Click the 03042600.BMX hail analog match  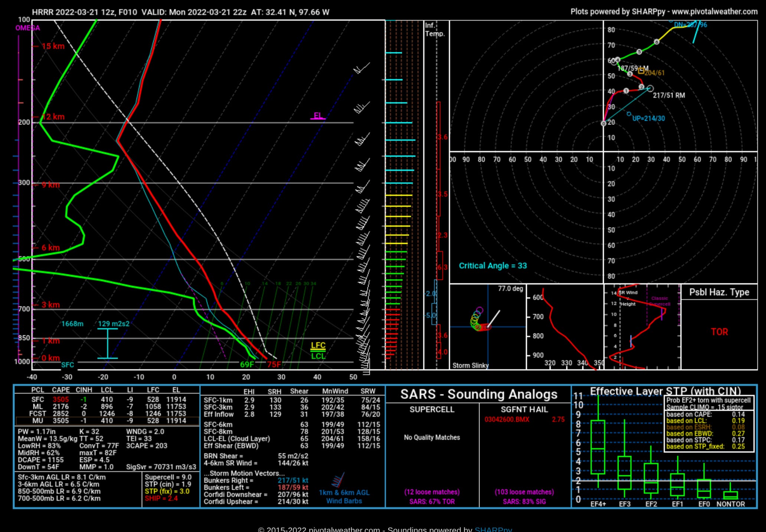coord(507,420)
